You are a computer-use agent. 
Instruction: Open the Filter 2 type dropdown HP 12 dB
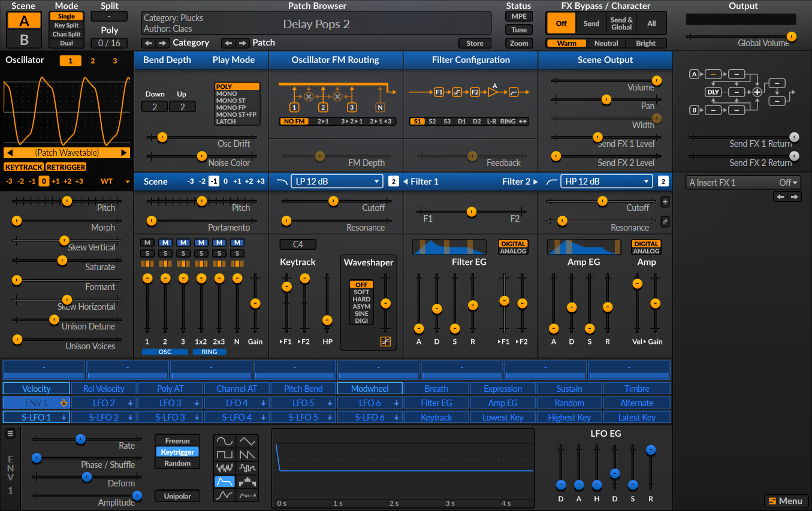[x=606, y=182]
